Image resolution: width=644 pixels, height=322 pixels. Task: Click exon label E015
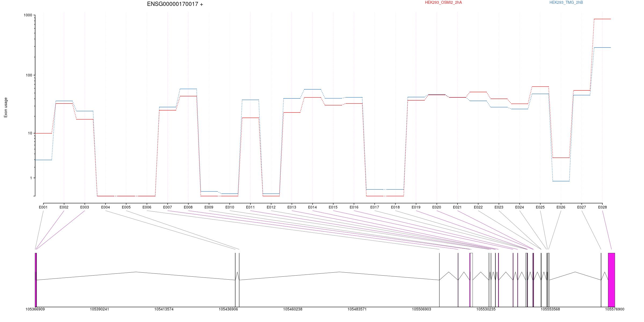point(333,207)
